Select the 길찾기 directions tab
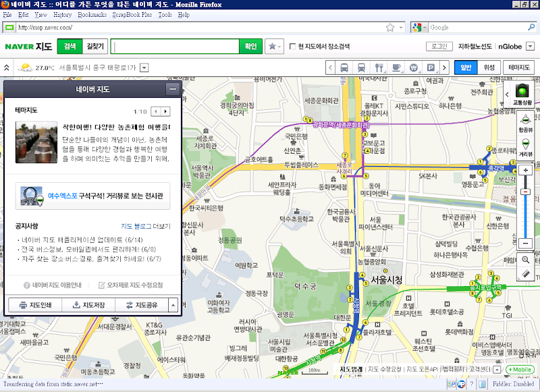The width and height of the screenshot is (540, 392). (x=95, y=47)
